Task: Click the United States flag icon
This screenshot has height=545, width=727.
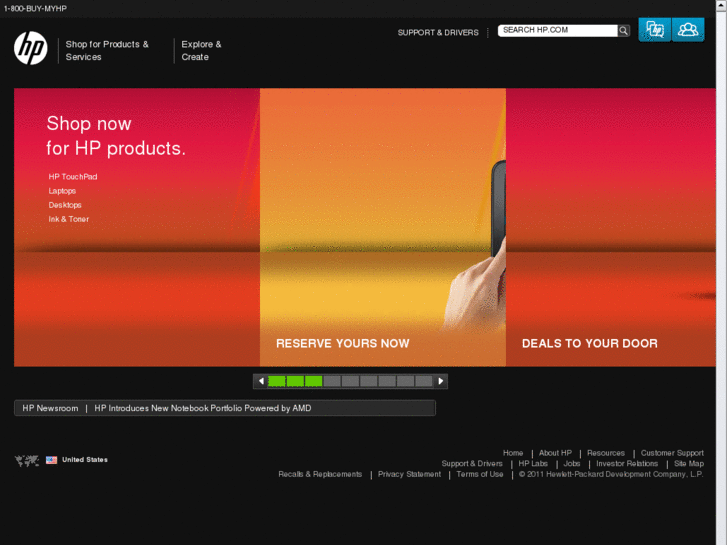Action: [51, 460]
